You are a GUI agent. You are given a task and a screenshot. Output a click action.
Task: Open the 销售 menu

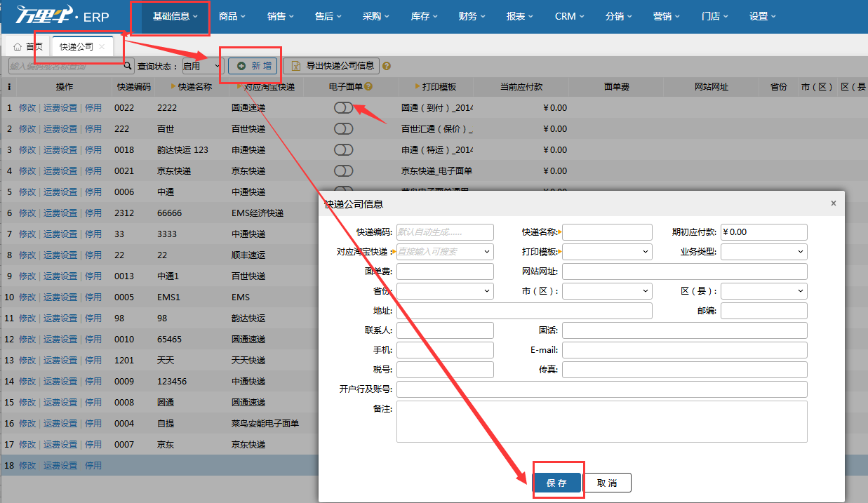point(280,16)
